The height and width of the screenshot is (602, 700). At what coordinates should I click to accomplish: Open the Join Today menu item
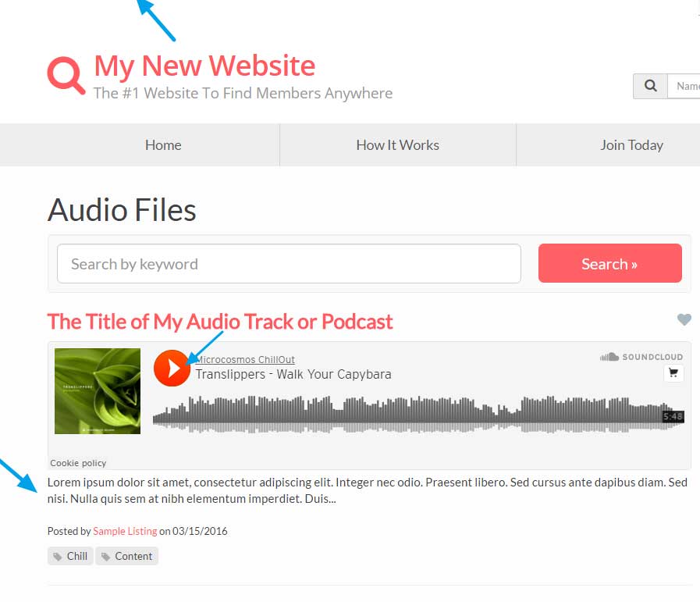click(x=631, y=145)
